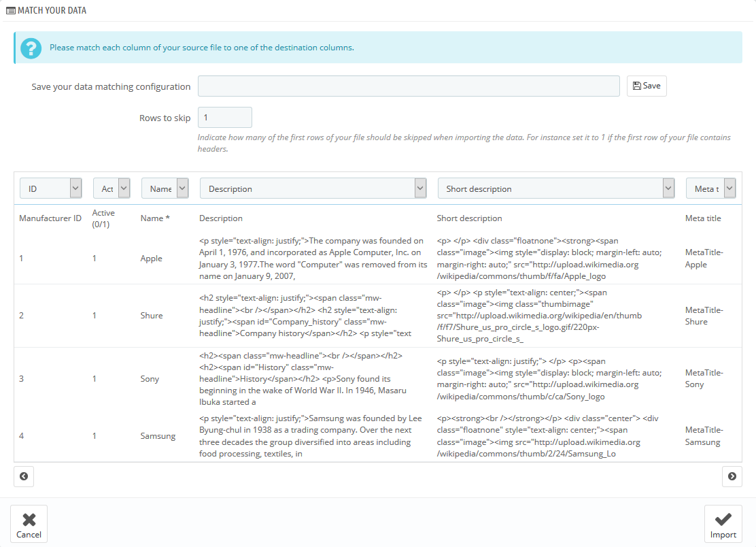Click Samsung's short description text
756x547 pixels.
(547, 436)
